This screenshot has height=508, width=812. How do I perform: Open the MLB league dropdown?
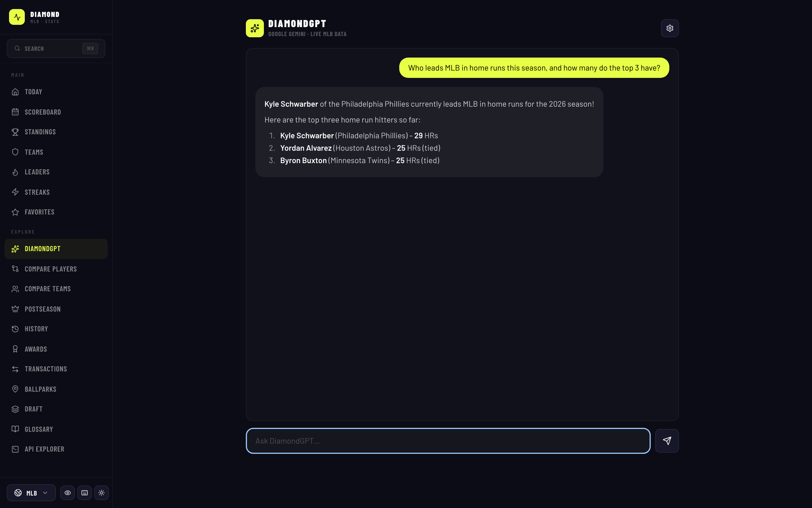tap(31, 493)
